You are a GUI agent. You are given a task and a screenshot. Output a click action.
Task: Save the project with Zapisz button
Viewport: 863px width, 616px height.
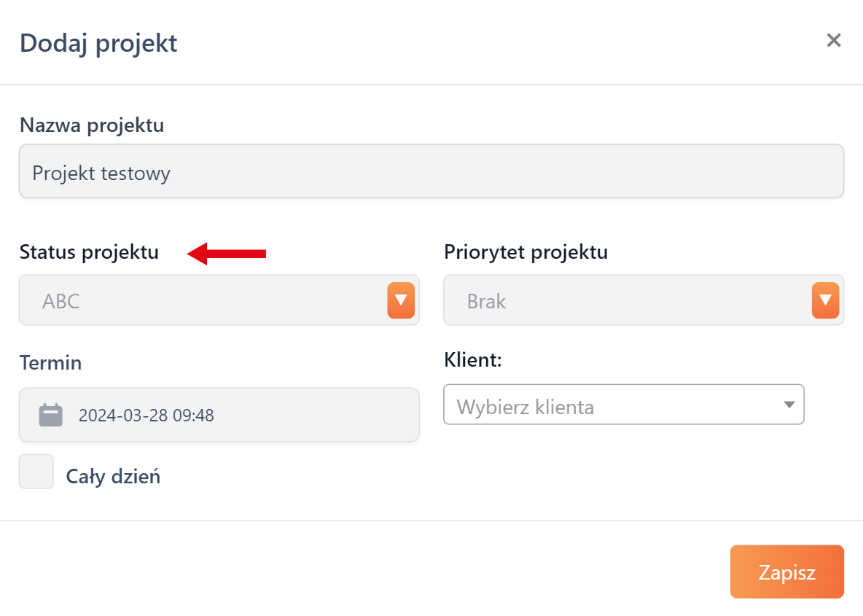[x=786, y=572]
